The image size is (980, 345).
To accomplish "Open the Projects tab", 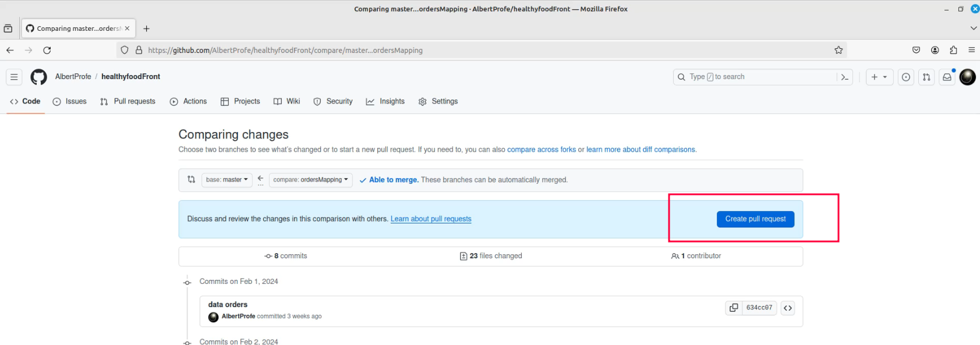I will [240, 101].
